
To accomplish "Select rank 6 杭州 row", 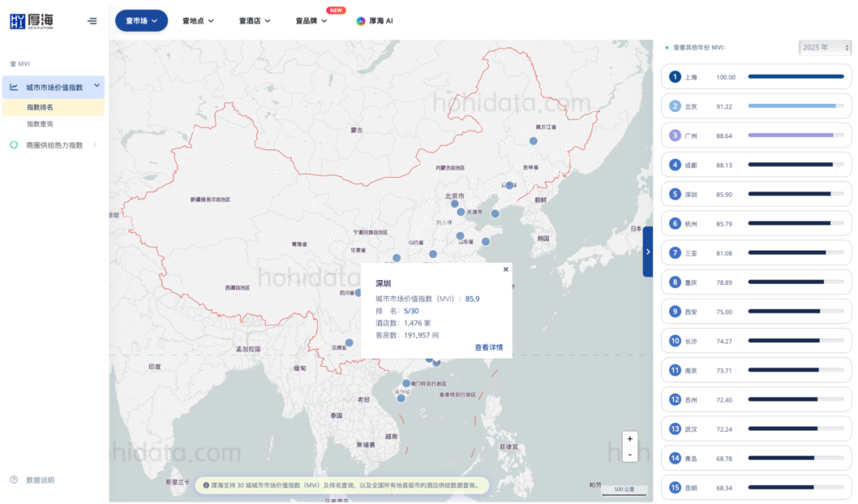I will click(756, 224).
